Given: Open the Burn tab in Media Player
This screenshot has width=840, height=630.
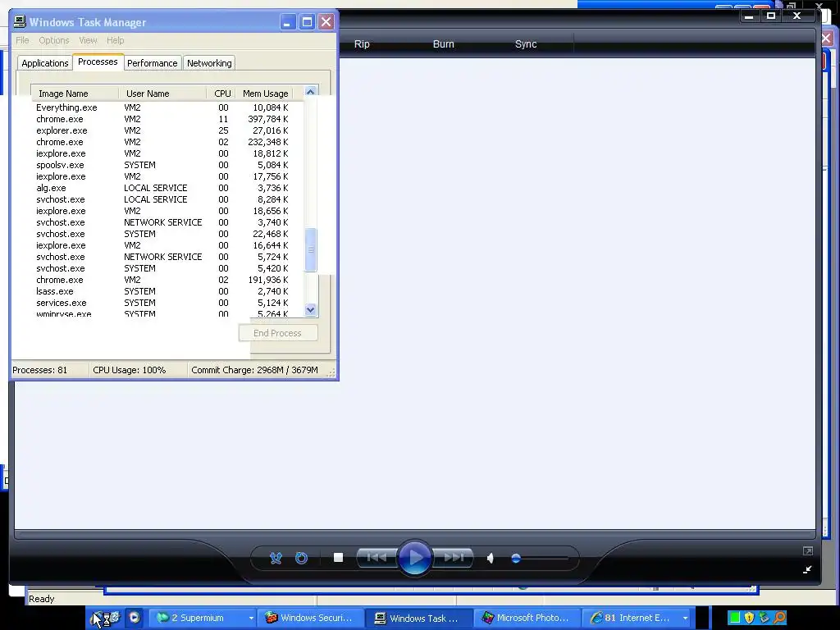Looking at the screenshot, I should pyautogui.click(x=444, y=44).
